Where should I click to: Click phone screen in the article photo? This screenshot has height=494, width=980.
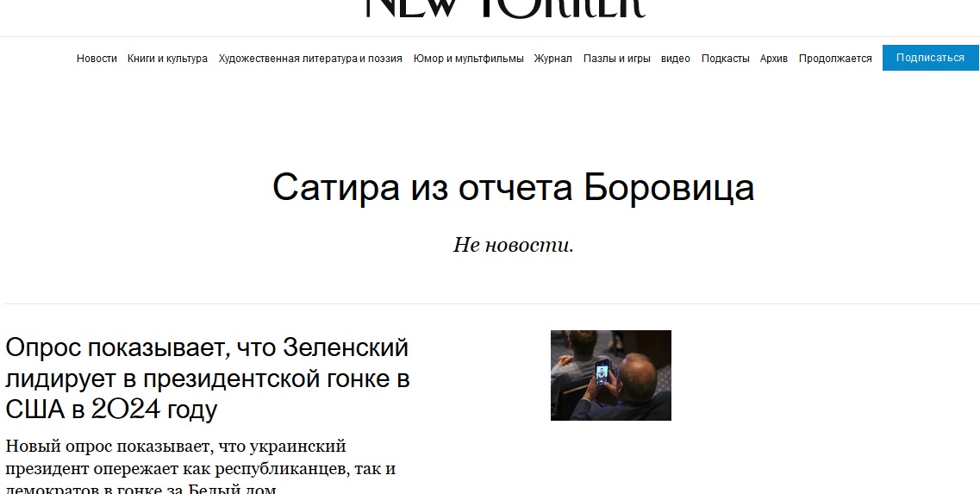(x=602, y=372)
